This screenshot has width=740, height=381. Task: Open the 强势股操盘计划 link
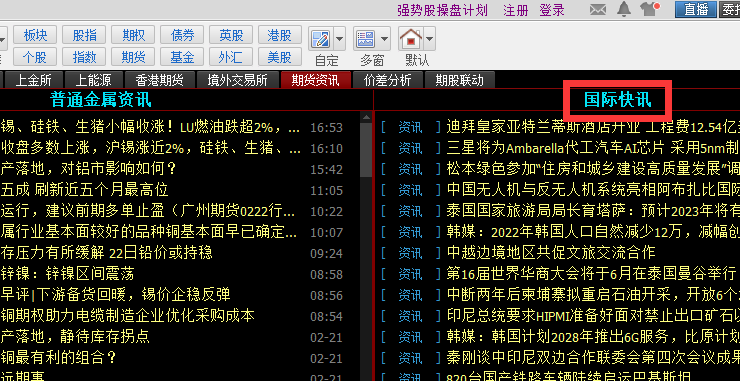point(442,10)
